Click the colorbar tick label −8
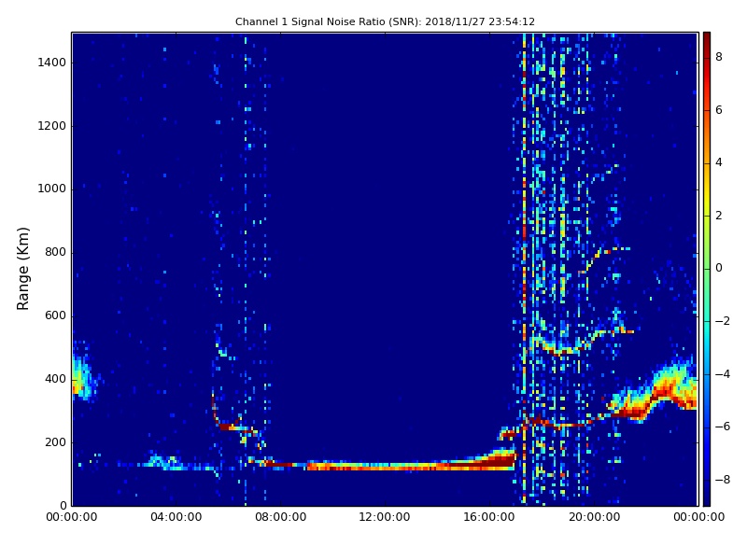This screenshot has height=560, width=747. [722, 480]
